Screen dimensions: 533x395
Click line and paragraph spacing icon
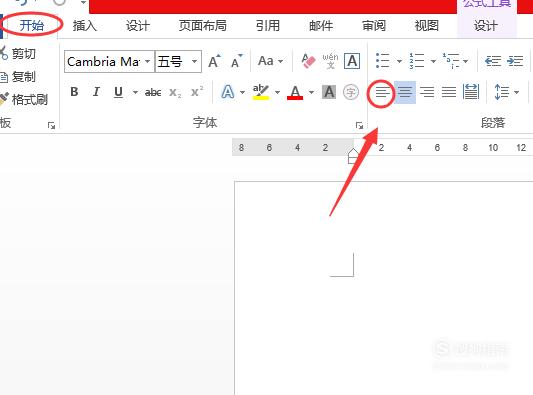tap(502, 92)
